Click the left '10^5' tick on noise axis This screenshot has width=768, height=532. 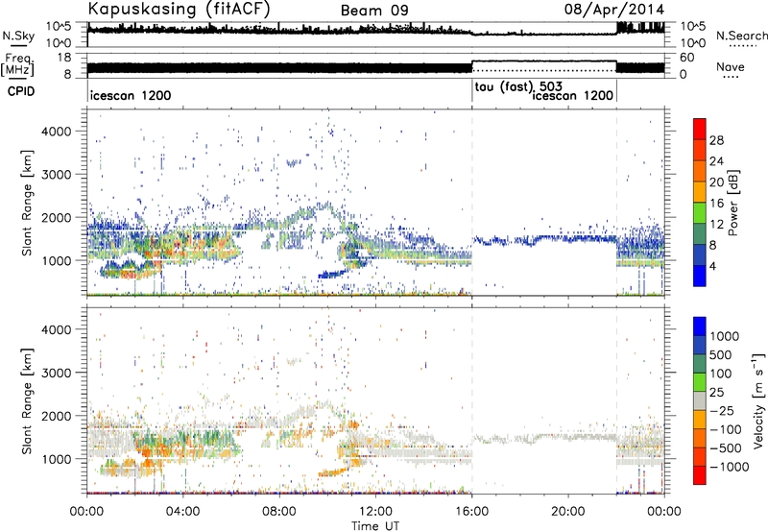pos(59,26)
